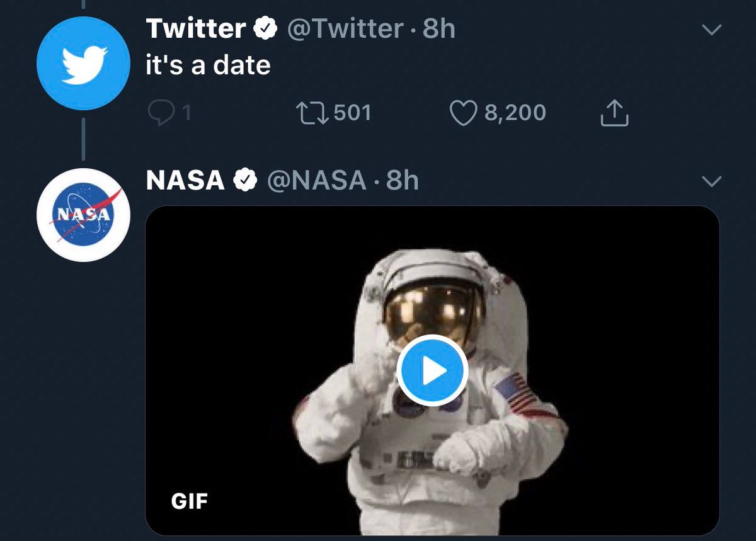
Task: Click the tweet text reading it's a date
Action: click(x=209, y=64)
